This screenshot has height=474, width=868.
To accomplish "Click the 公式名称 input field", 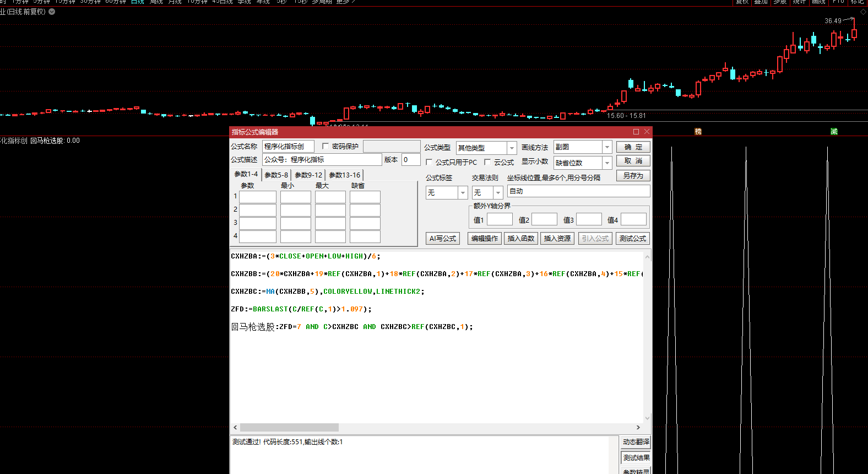I will click(288, 147).
